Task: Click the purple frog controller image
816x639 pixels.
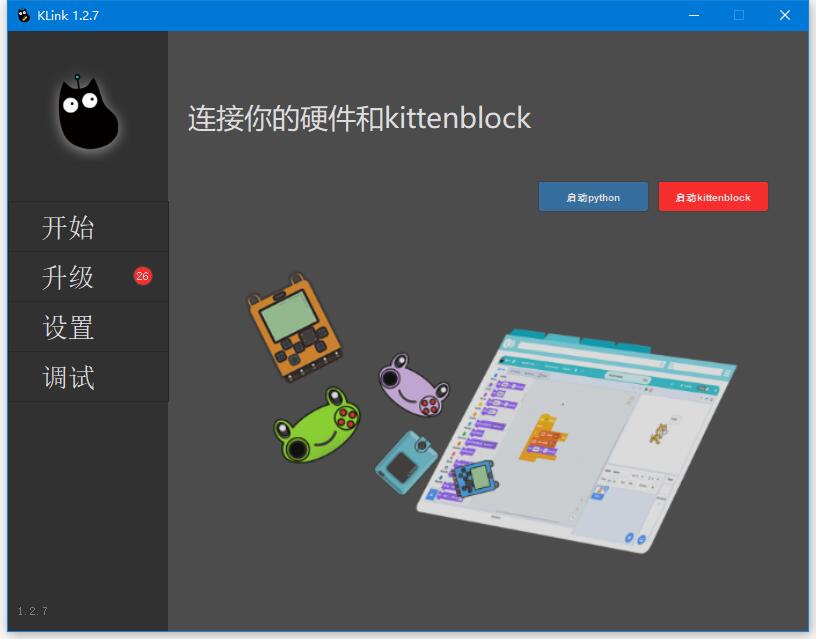Action: 413,385
